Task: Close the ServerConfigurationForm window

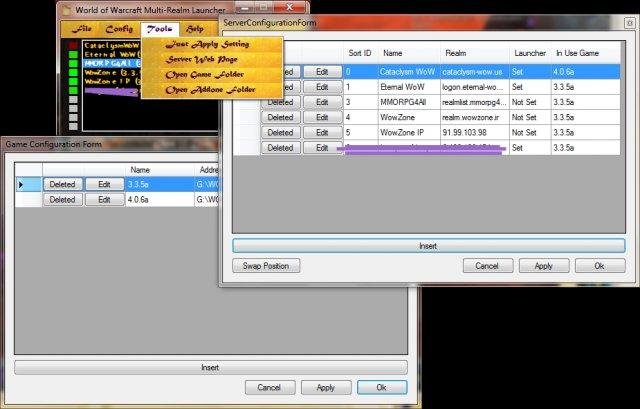Action: coord(629,23)
